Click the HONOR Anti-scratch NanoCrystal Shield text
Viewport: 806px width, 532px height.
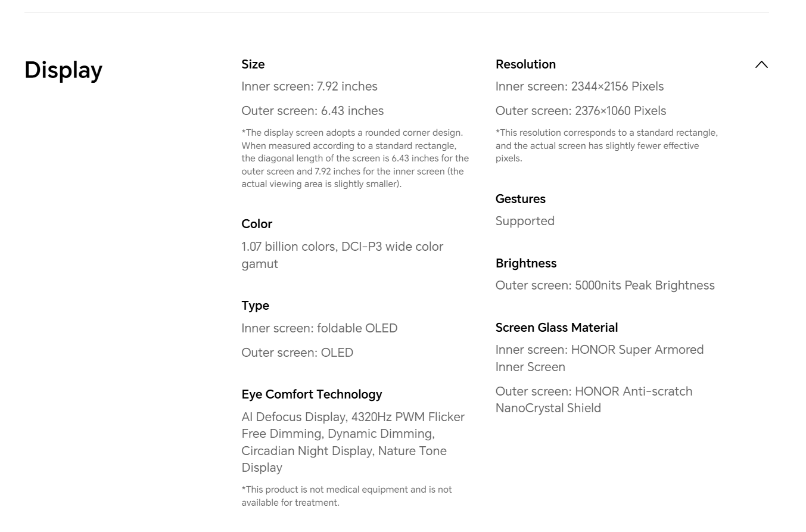(x=593, y=400)
